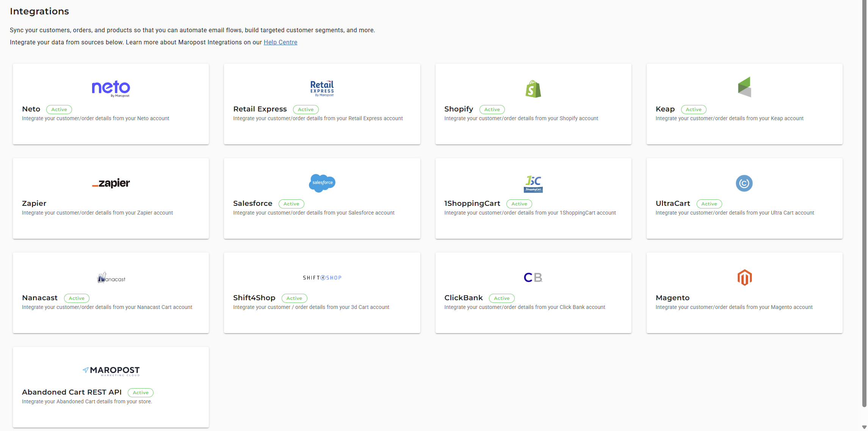
Task: Select the Retail Express by Maropost logo
Action: click(x=322, y=88)
